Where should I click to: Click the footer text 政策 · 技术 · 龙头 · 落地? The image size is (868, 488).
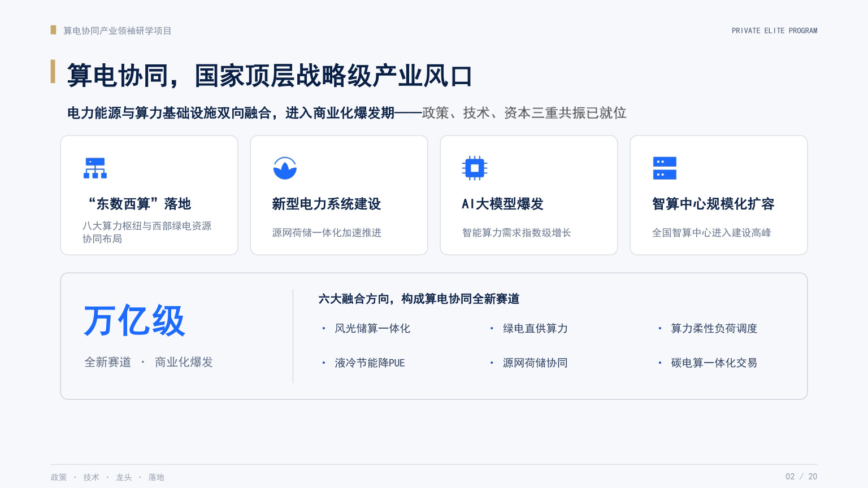(x=107, y=477)
